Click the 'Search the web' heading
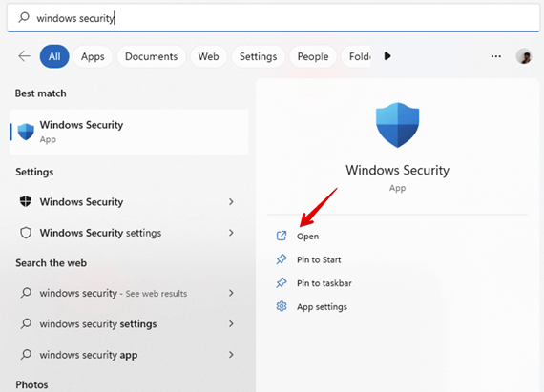Screen dimensions: 544x392 click(x=51, y=263)
